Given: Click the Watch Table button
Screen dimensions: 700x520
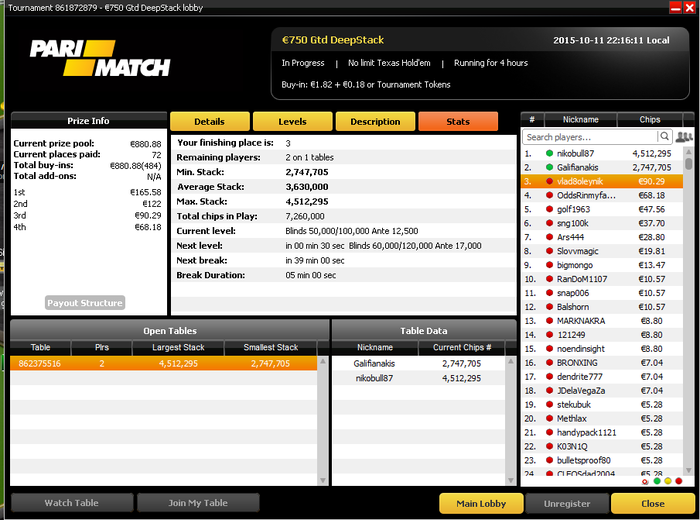Looking at the screenshot, I should [72, 503].
